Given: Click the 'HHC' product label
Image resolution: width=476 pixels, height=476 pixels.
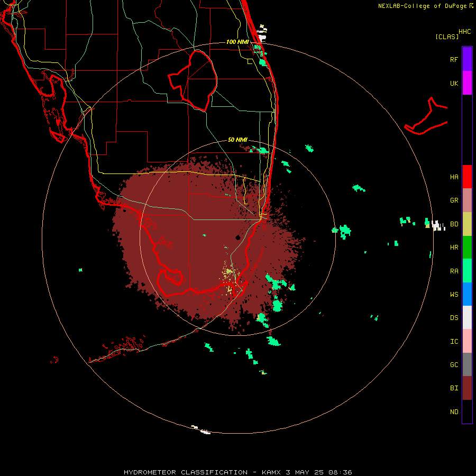Looking at the screenshot, I should coord(464,31).
